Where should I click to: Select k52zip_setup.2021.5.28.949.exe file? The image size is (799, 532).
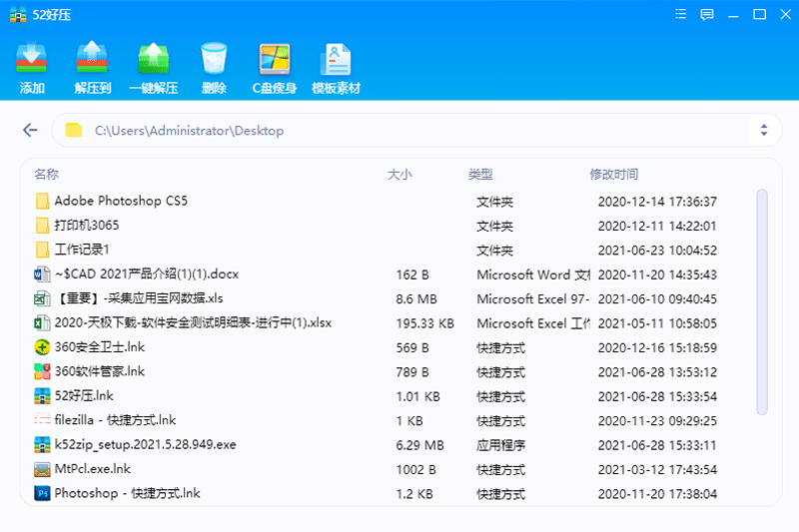(x=145, y=444)
